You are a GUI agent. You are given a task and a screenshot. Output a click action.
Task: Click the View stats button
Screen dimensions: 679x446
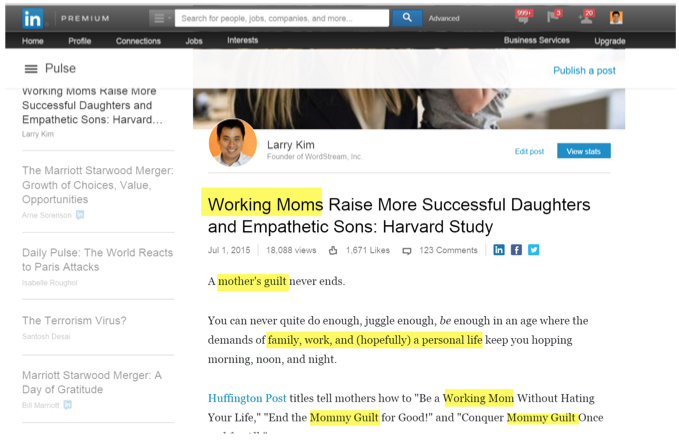[x=583, y=151]
